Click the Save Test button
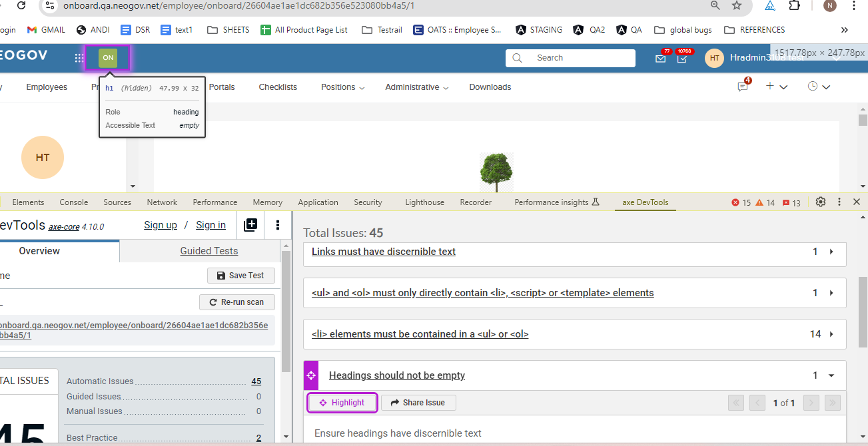This screenshot has width=868, height=446. pos(240,276)
